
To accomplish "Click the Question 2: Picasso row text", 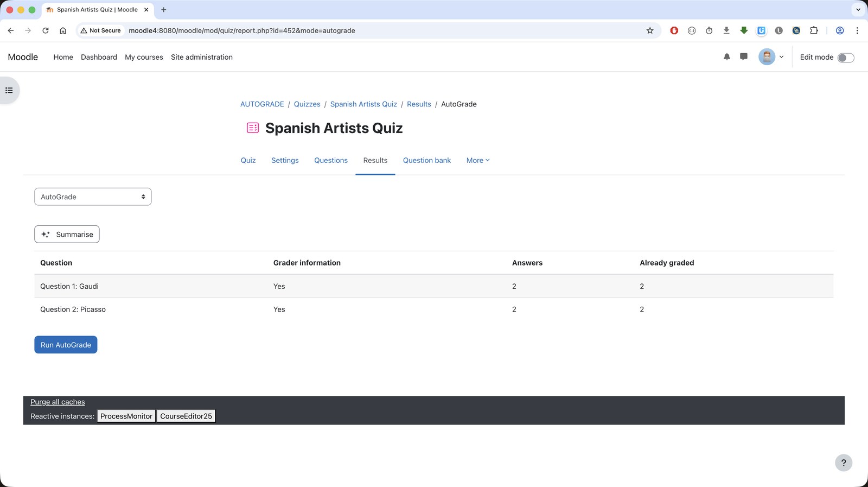I will tap(73, 309).
